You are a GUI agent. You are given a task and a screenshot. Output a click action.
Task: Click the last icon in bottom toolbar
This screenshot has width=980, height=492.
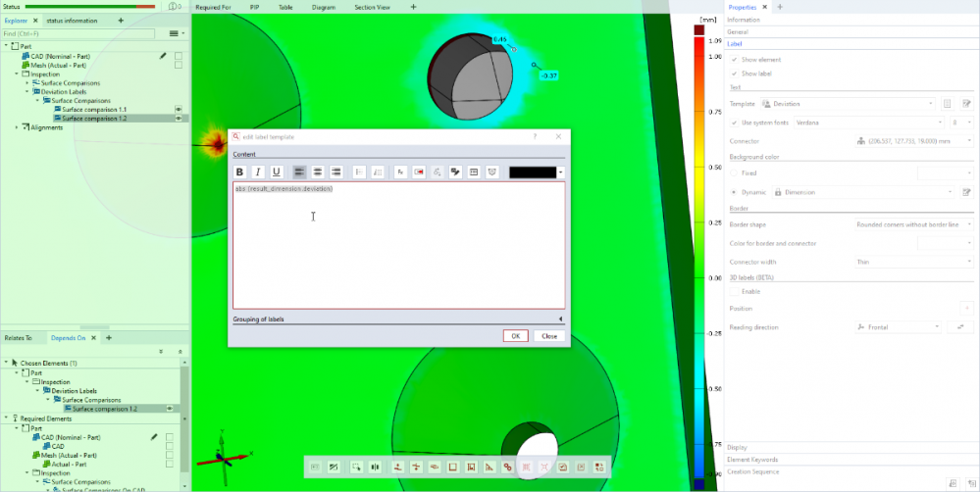tap(599, 467)
